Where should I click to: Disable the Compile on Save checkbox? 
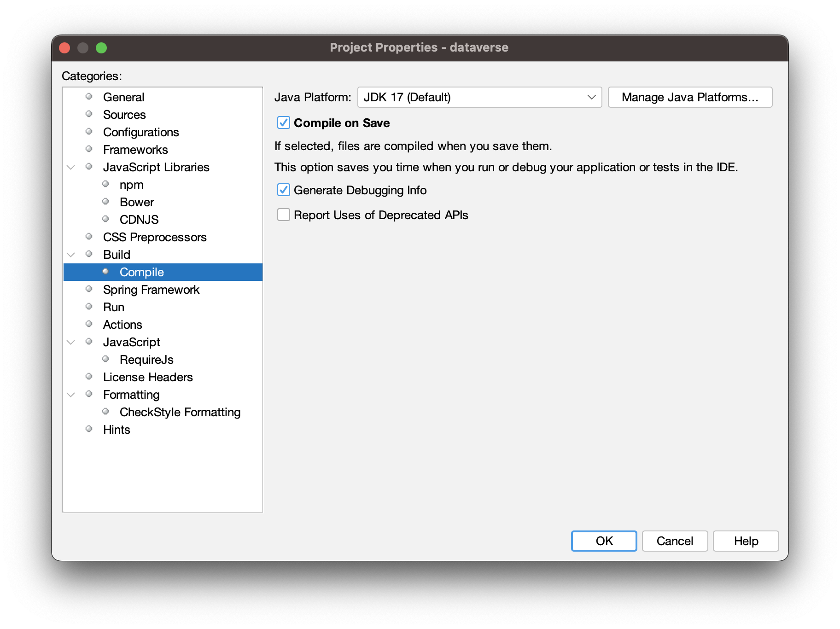[x=284, y=123]
